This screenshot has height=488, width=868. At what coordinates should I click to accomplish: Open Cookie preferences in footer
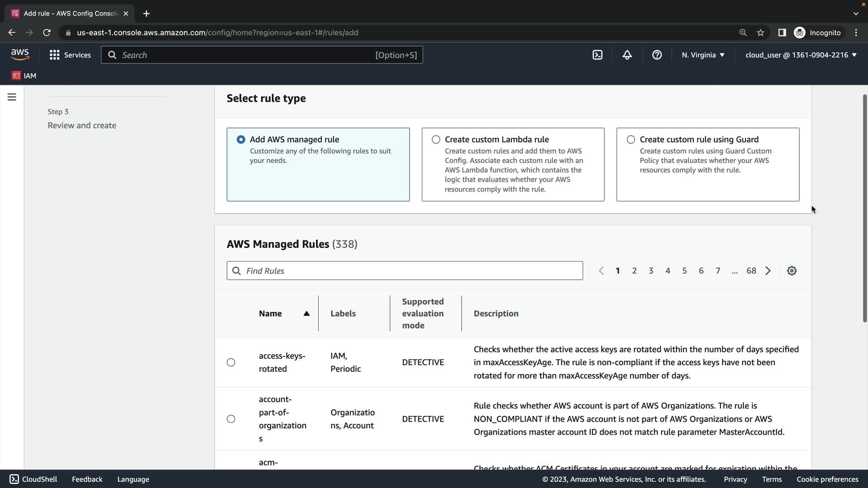827,479
